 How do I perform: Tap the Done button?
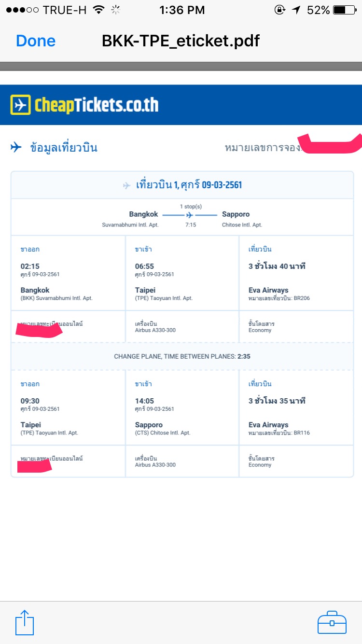point(36,41)
